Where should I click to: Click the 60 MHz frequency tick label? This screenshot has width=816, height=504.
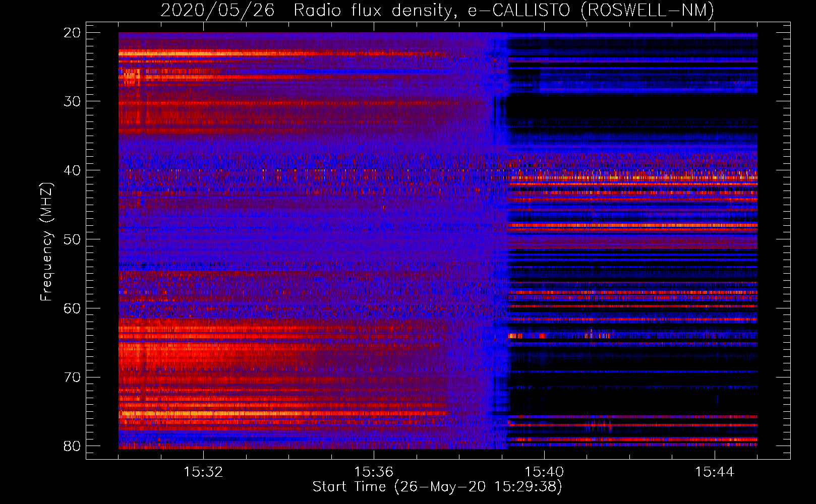(72, 308)
